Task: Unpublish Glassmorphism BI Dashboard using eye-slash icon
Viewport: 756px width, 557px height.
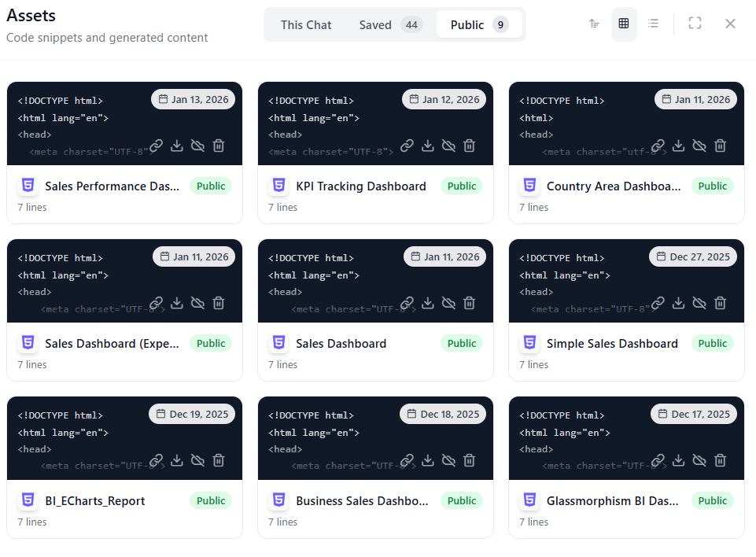Action: [699, 460]
